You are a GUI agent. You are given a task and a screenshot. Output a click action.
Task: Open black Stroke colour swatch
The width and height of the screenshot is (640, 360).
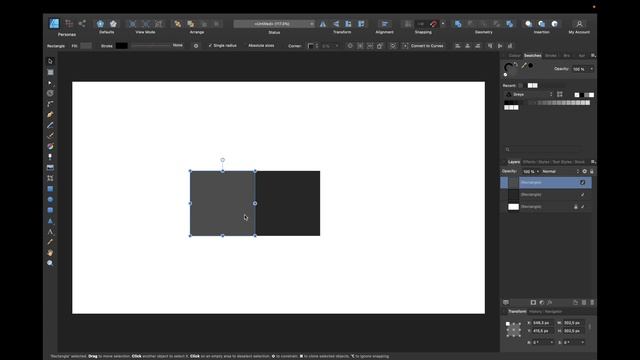click(x=122, y=46)
